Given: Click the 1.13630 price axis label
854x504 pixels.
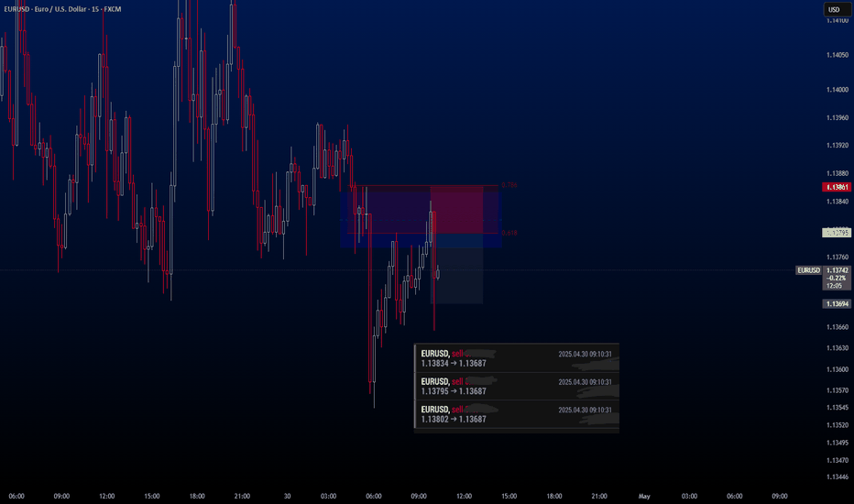Looking at the screenshot, I should [838, 348].
